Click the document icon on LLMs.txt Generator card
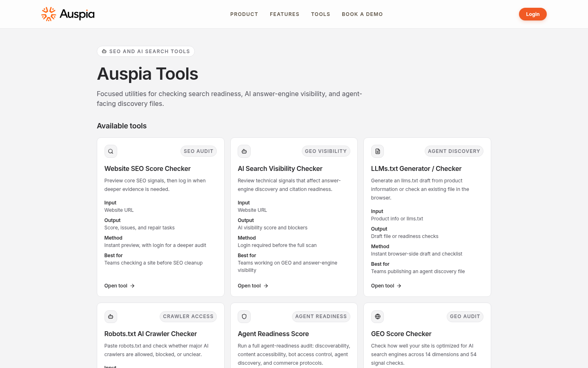 coord(378,151)
